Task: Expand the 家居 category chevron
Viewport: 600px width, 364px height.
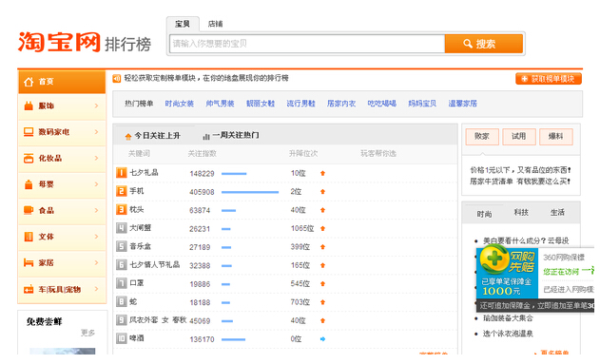Action: [96, 262]
